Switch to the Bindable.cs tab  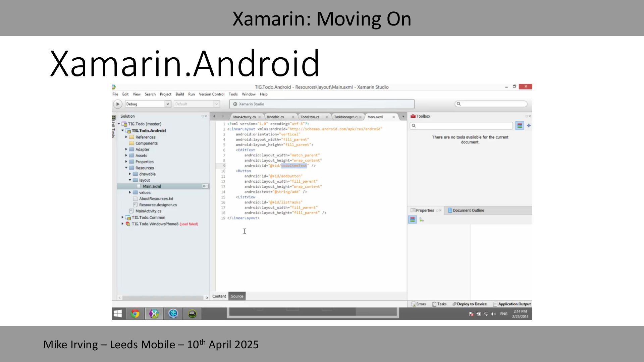click(x=275, y=117)
